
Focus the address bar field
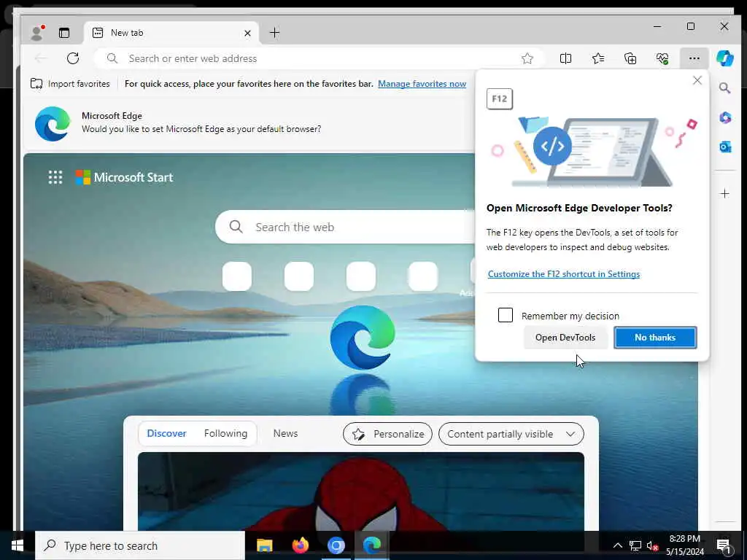[318, 58]
